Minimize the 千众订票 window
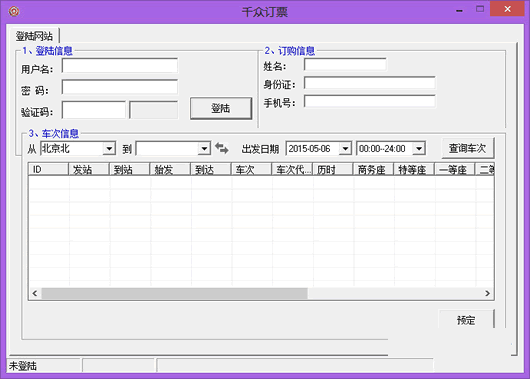 click(459, 10)
